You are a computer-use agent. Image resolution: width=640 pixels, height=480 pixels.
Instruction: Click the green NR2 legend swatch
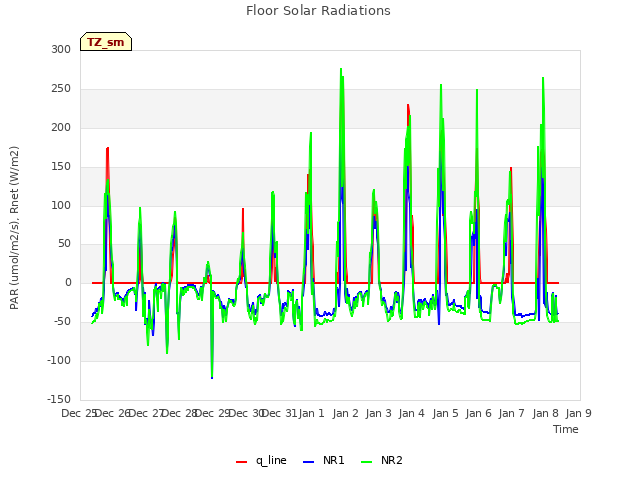pos(367,462)
